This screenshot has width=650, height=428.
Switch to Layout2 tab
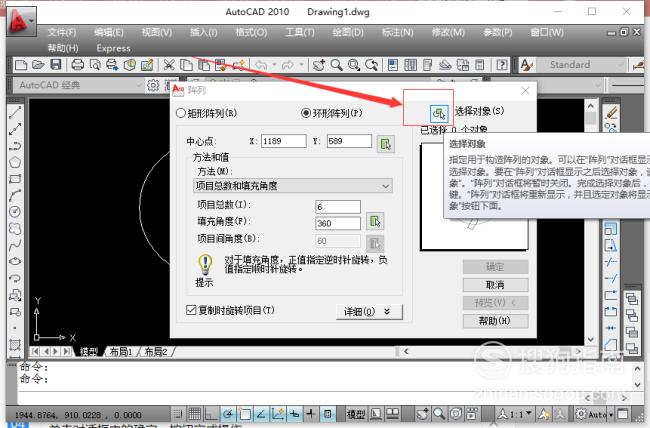pos(155,352)
